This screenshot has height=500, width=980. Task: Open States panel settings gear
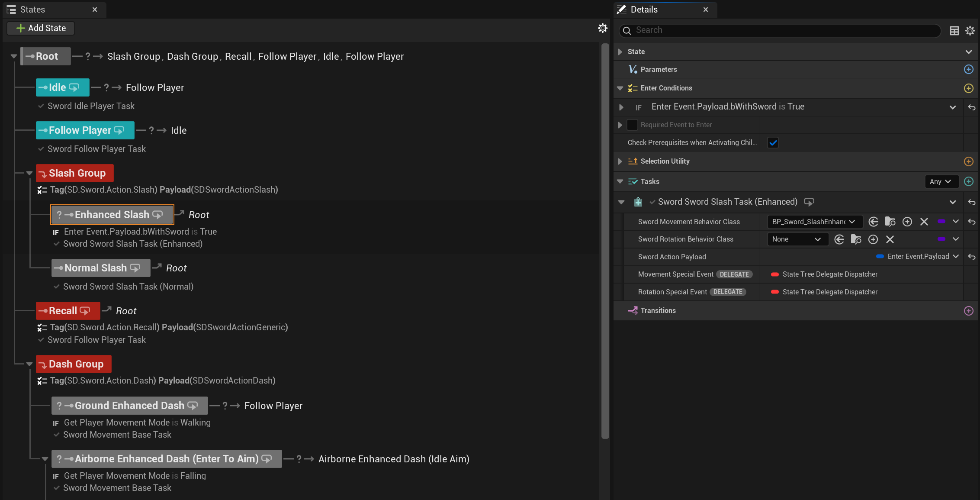(602, 29)
